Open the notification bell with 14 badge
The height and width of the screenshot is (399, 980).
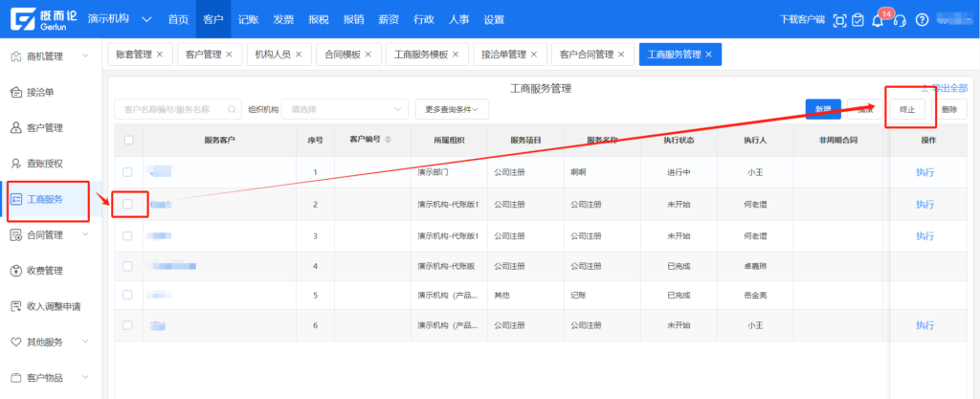pyautogui.click(x=879, y=20)
